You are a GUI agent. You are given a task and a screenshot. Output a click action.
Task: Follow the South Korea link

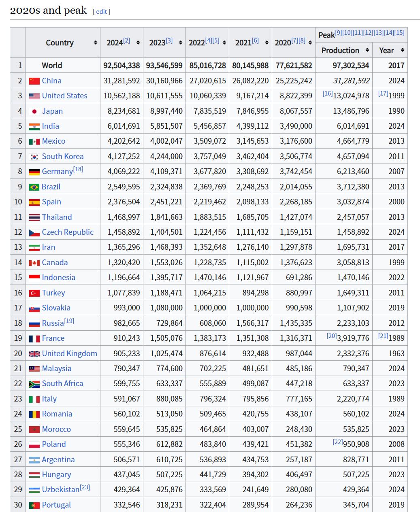pos(63,157)
